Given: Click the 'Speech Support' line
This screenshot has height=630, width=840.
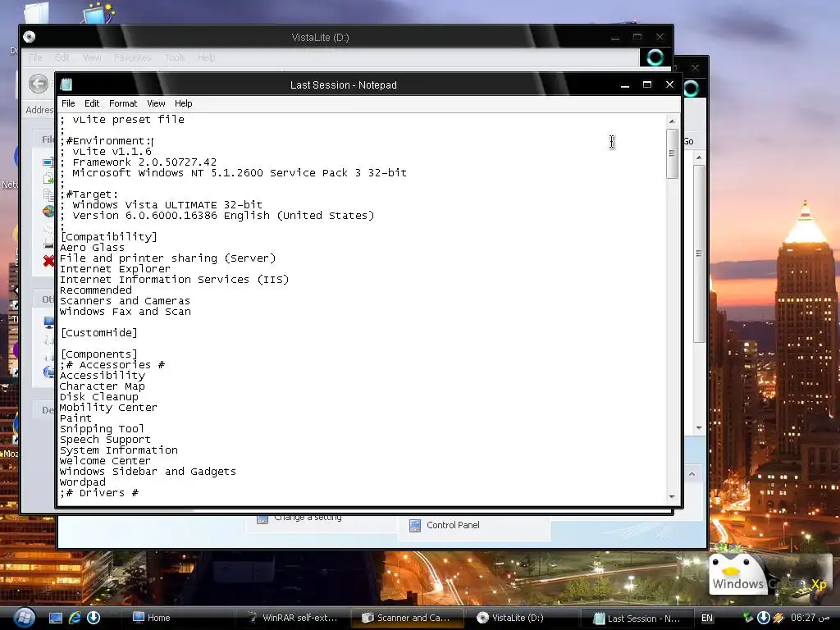Looking at the screenshot, I should pos(106,440).
